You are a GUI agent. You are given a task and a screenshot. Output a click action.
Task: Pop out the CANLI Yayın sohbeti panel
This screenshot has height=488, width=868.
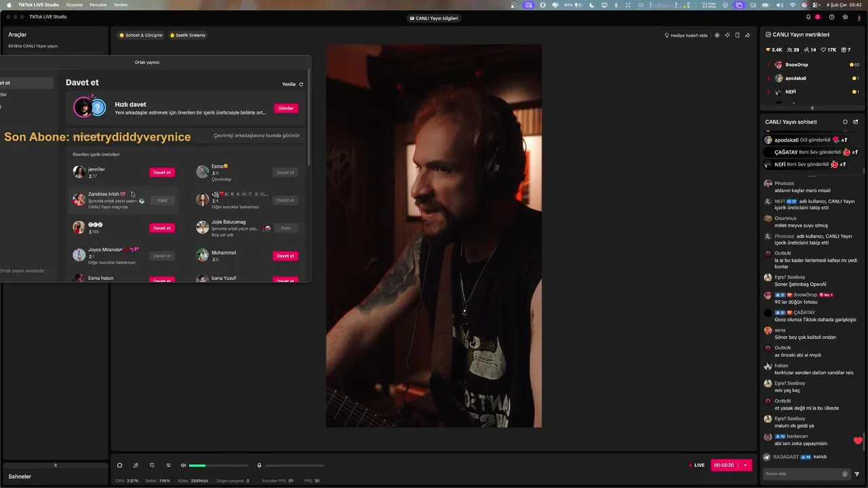tap(855, 122)
